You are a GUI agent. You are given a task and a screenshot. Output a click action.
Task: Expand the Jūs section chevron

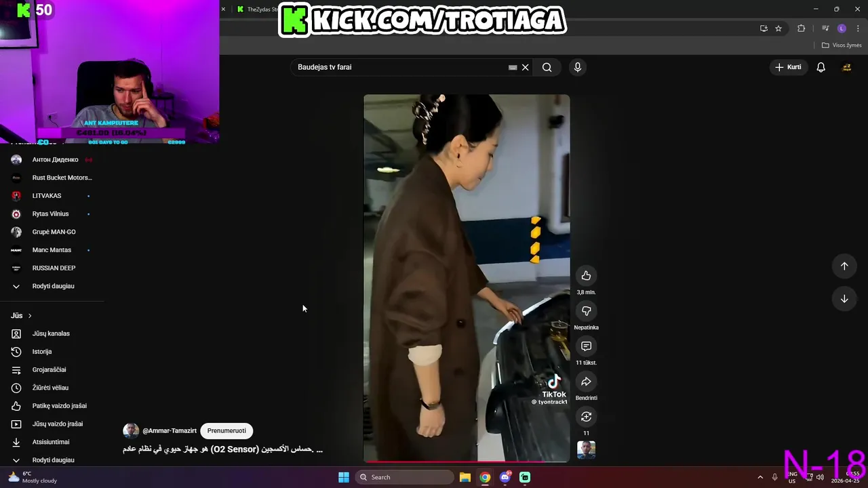pos(30,316)
